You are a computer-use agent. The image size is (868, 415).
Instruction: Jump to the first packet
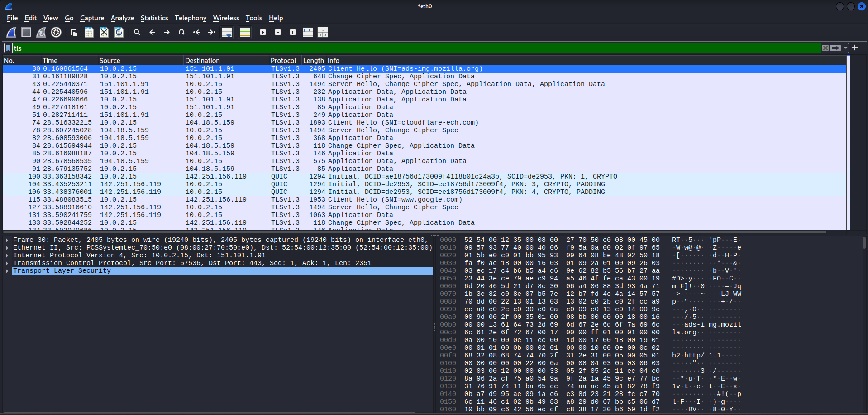(197, 32)
